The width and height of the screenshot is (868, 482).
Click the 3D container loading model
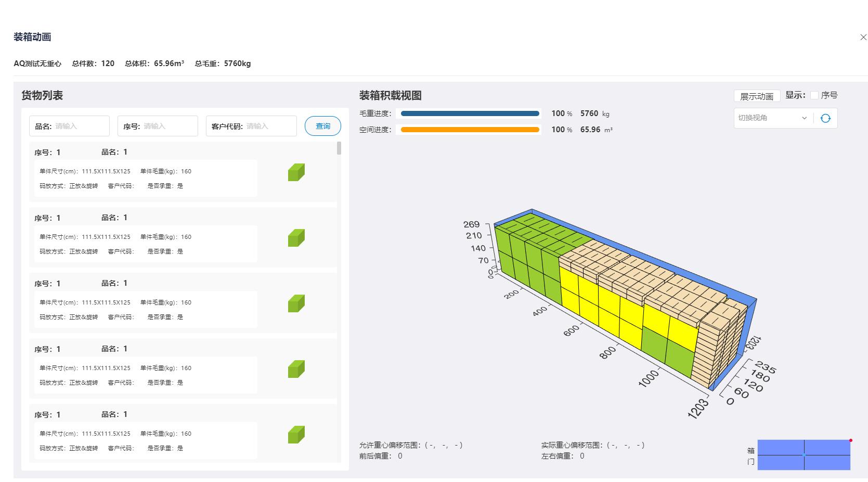619,302
